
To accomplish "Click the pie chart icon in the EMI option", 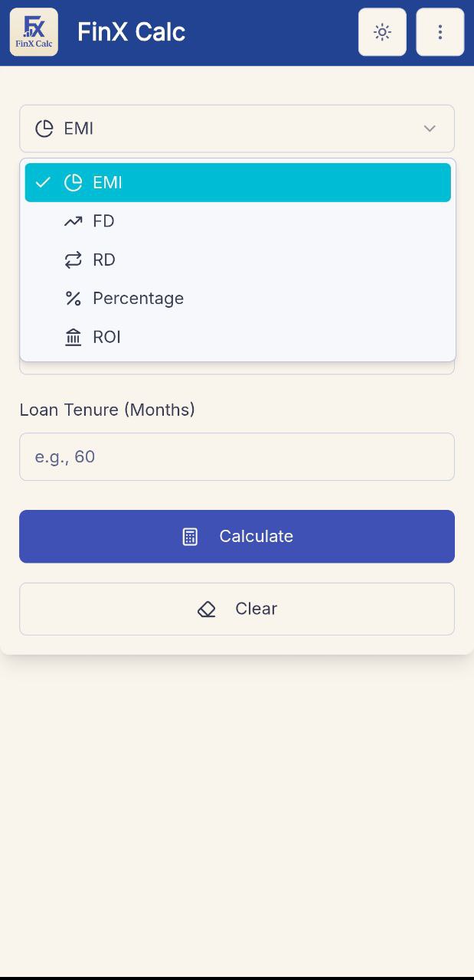I will pos(73,182).
